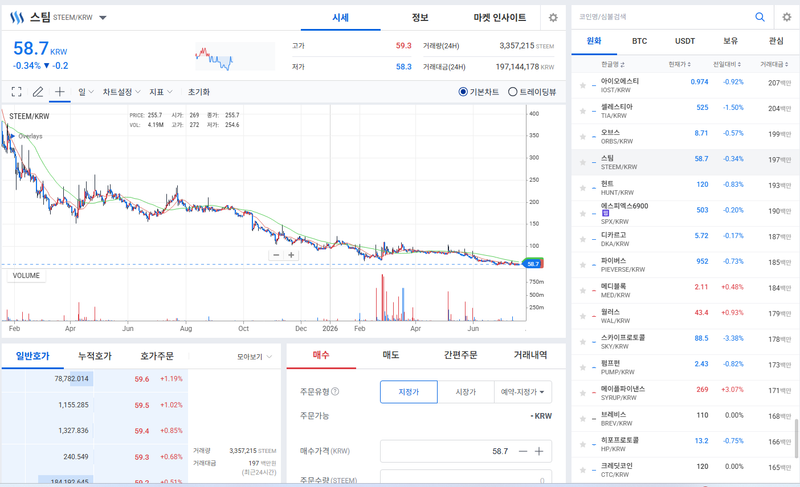Viewport: 800px width, 487px height.
Task: Choose 지정가 limit order button
Action: coord(409,392)
